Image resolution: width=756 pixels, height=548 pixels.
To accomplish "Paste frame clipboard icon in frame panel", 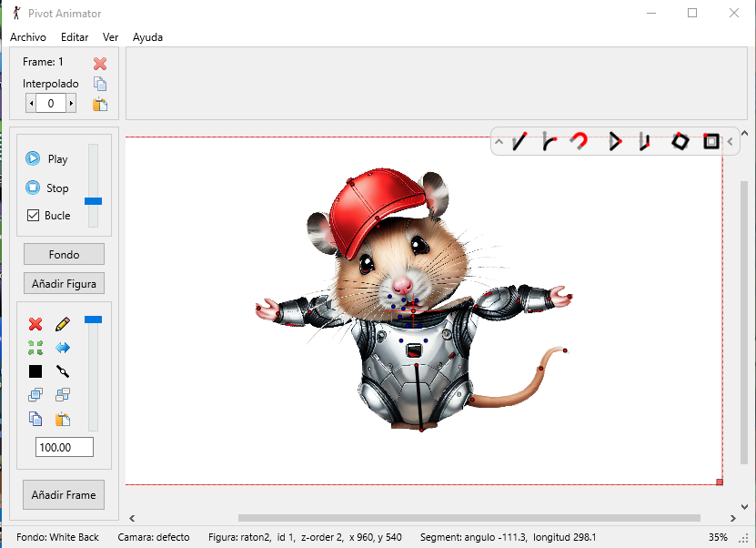I will (100, 104).
